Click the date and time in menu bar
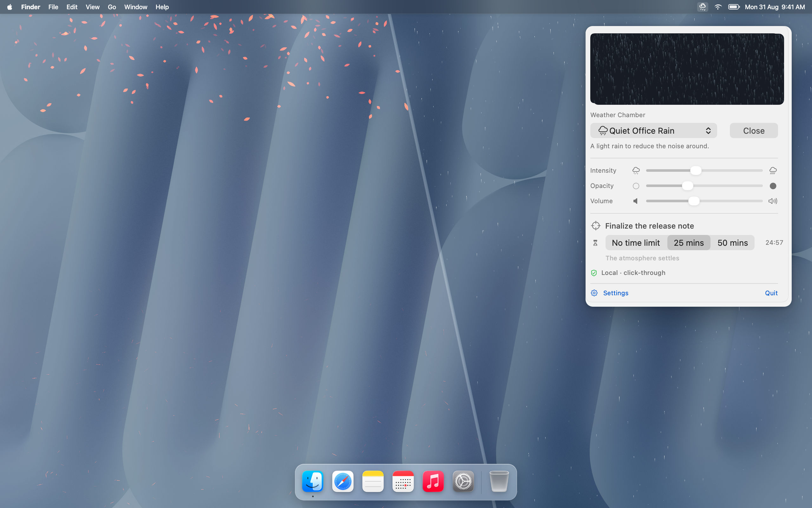Viewport: 812px width, 508px height. click(775, 7)
